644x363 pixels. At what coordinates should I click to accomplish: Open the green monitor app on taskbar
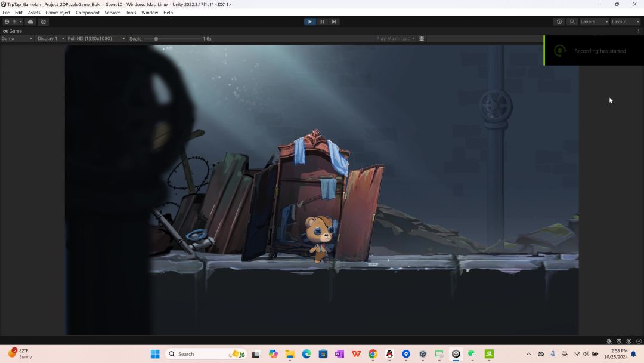[x=439, y=354]
